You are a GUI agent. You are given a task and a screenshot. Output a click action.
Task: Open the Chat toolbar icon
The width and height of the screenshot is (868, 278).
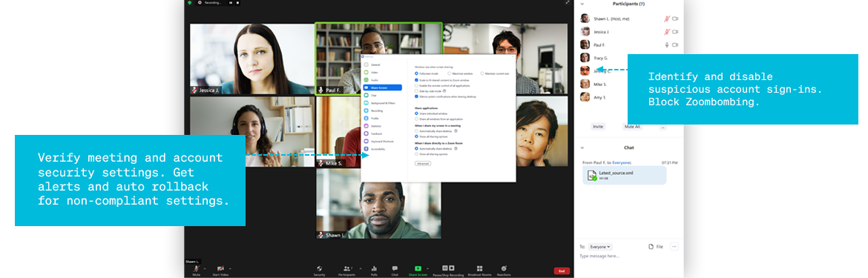point(395,268)
